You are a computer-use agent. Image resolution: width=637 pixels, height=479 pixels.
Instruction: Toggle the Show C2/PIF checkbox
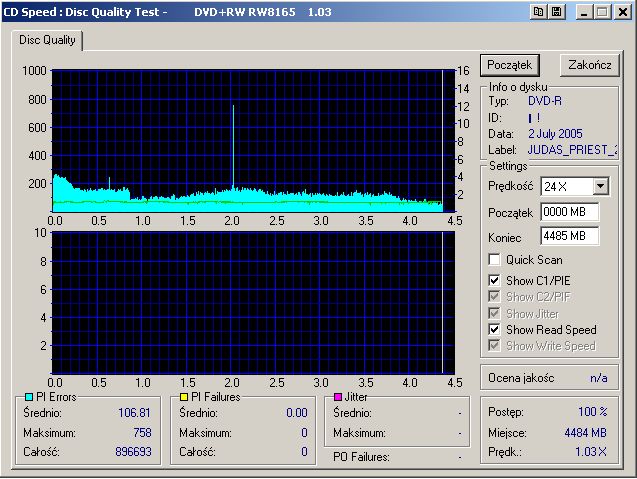[494, 297]
